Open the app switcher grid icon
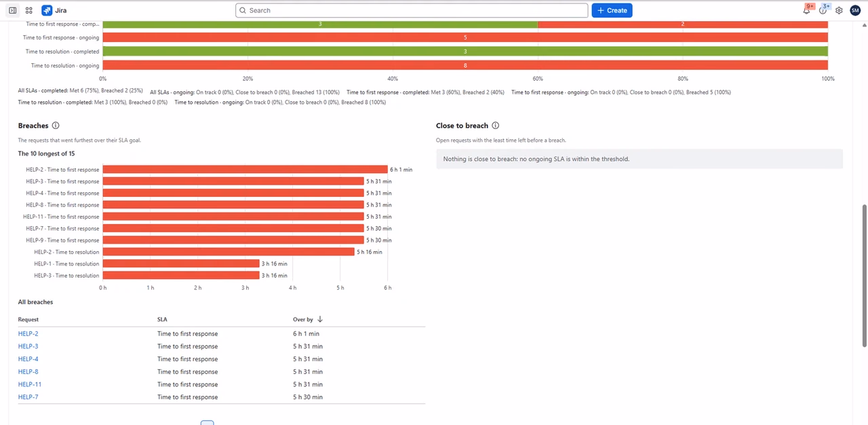The width and height of the screenshot is (868, 425). 29,10
